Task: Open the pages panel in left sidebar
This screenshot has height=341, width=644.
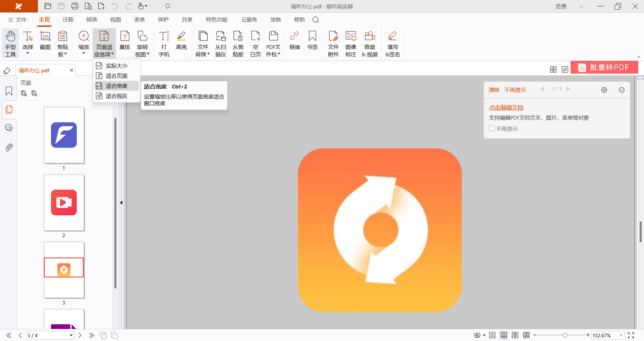Action: [x=9, y=110]
